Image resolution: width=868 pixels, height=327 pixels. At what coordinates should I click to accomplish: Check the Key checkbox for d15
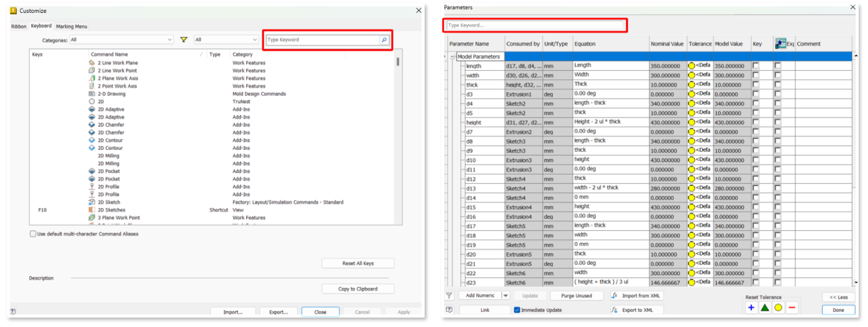click(756, 208)
